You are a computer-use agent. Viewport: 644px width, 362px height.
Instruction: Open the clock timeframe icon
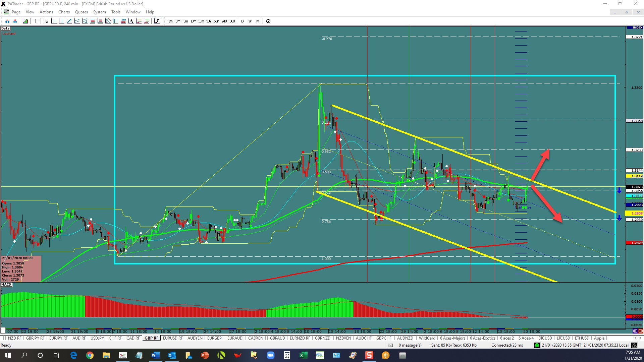coord(268,21)
